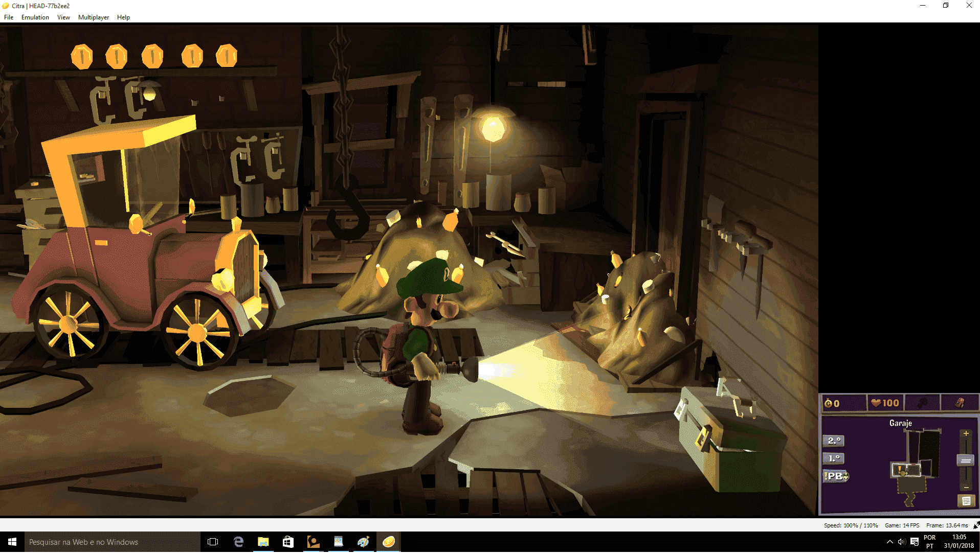Open the mission notes list icon

pos(966,501)
